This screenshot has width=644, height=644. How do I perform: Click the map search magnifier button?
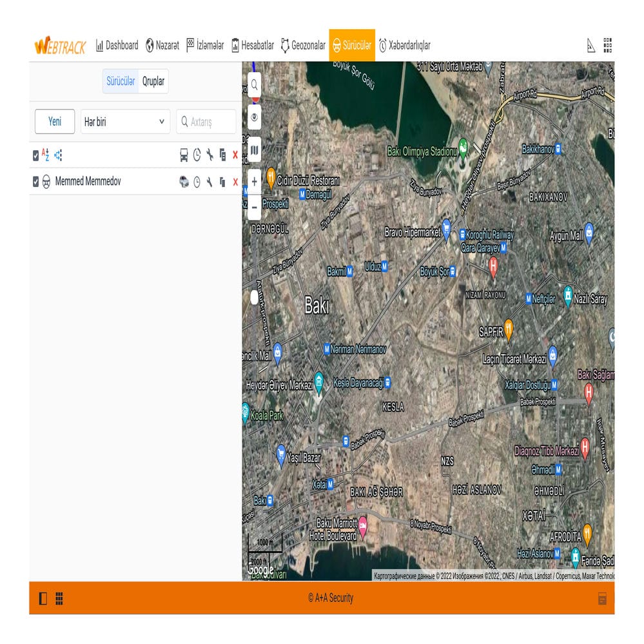[x=255, y=84]
